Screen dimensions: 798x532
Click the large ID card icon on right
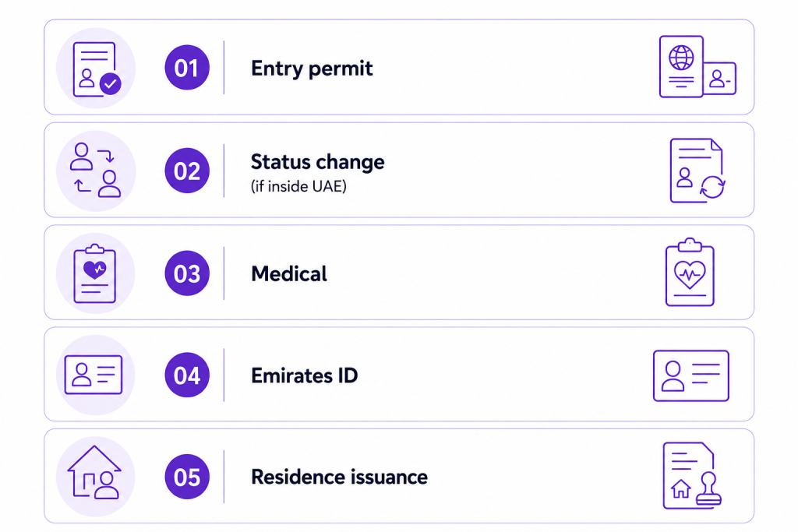point(691,375)
